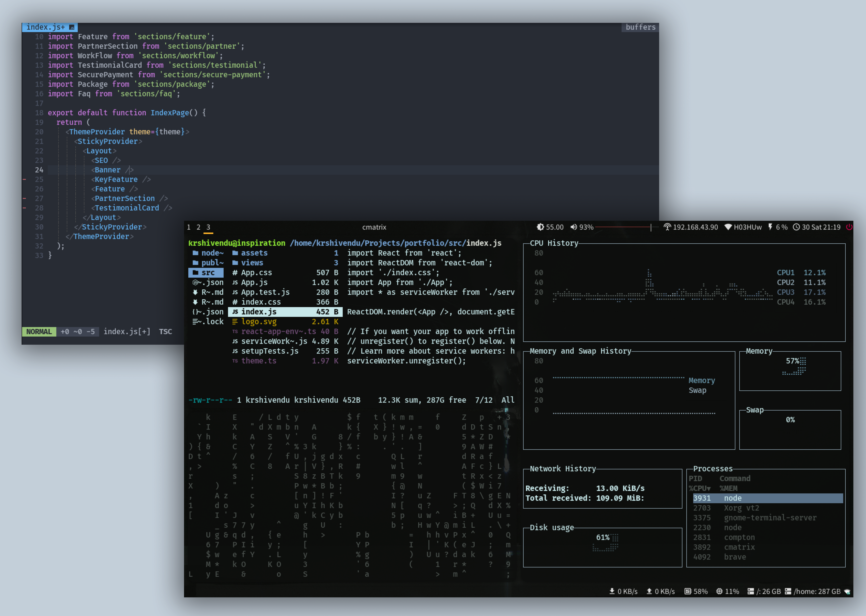866x616 pixels.
Task: Click the folder icon beside assets
Action: pos(235,253)
